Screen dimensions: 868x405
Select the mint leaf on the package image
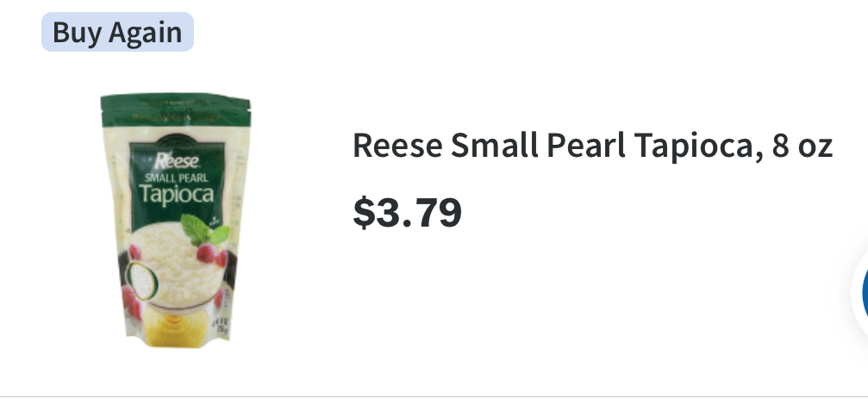coord(203,229)
